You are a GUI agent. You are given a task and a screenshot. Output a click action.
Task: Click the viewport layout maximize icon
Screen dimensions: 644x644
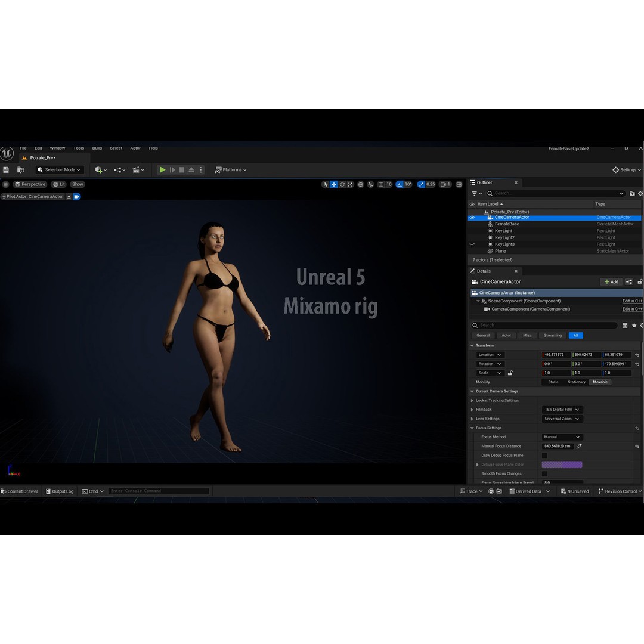tap(459, 184)
